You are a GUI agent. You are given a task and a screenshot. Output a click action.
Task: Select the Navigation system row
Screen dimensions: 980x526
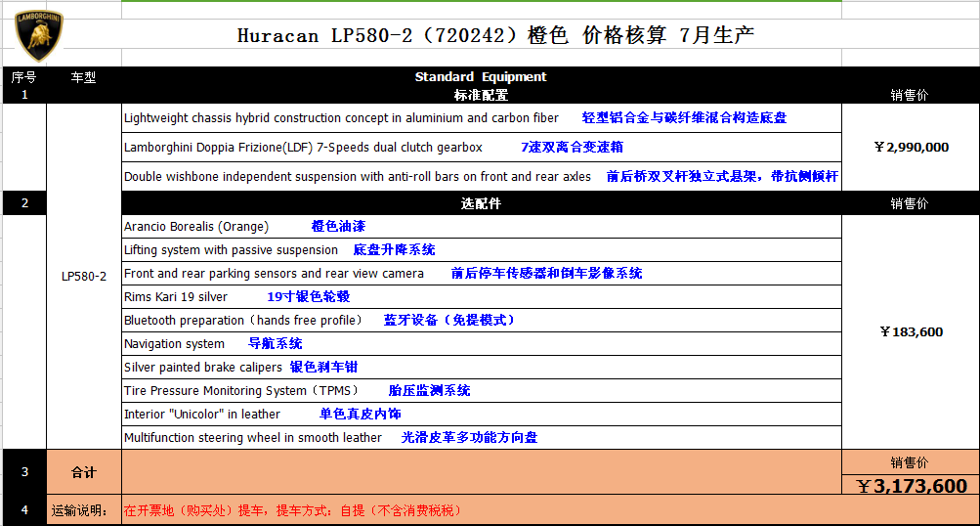tap(482, 343)
